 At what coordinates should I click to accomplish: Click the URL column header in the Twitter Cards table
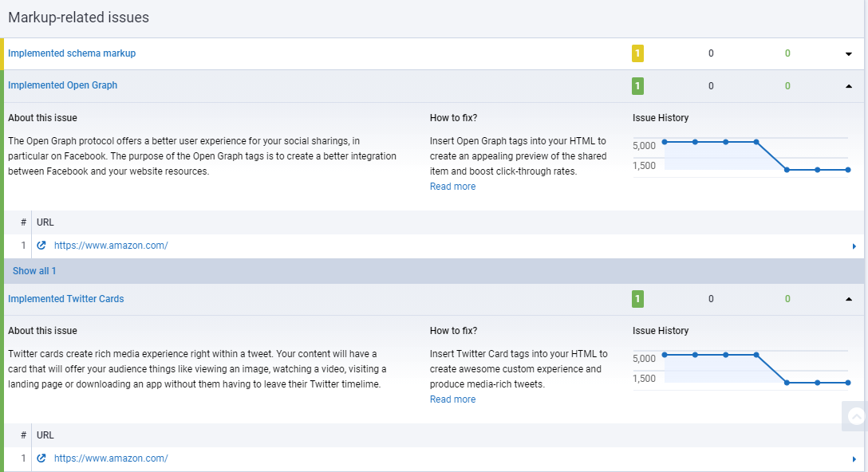(x=45, y=435)
